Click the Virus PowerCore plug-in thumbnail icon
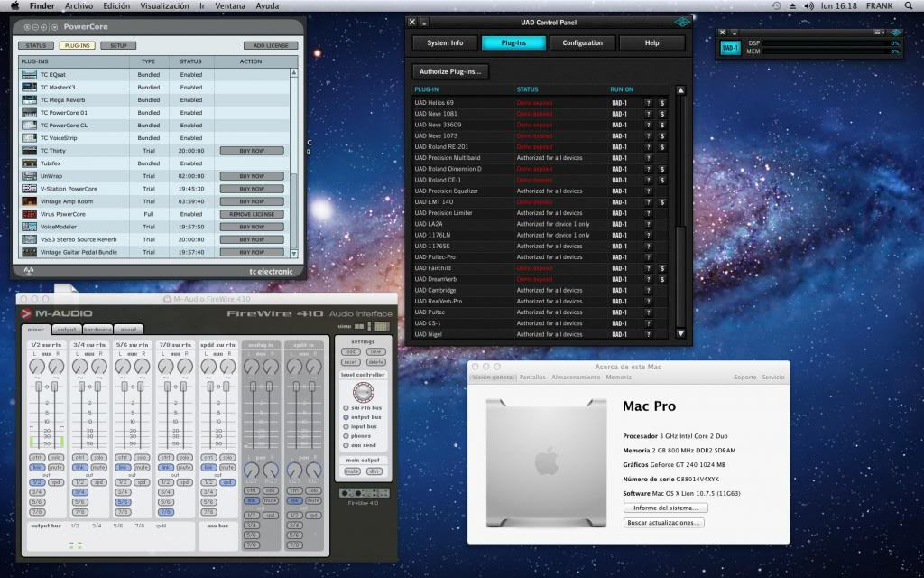The image size is (924, 578). 30,214
